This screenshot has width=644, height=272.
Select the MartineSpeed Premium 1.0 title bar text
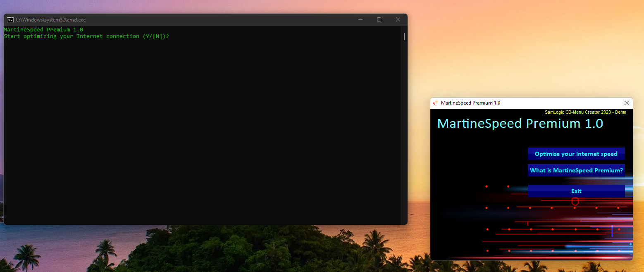coord(470,103)
